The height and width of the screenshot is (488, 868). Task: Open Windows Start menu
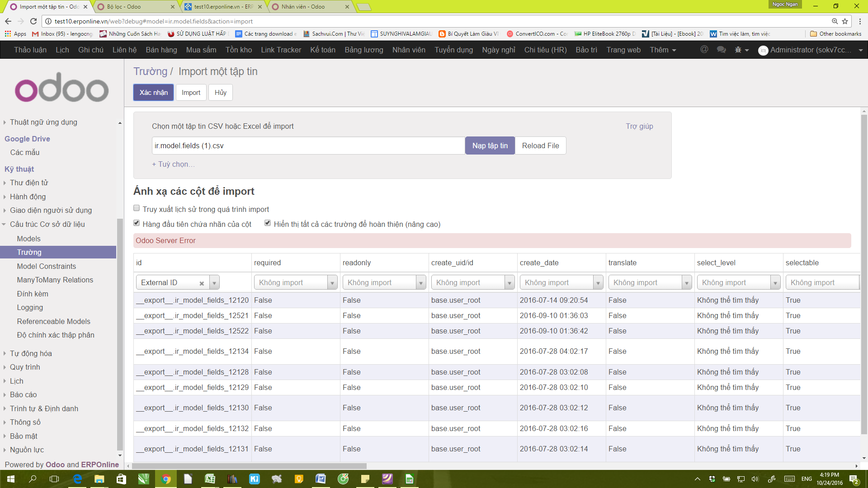coord(11,479)
